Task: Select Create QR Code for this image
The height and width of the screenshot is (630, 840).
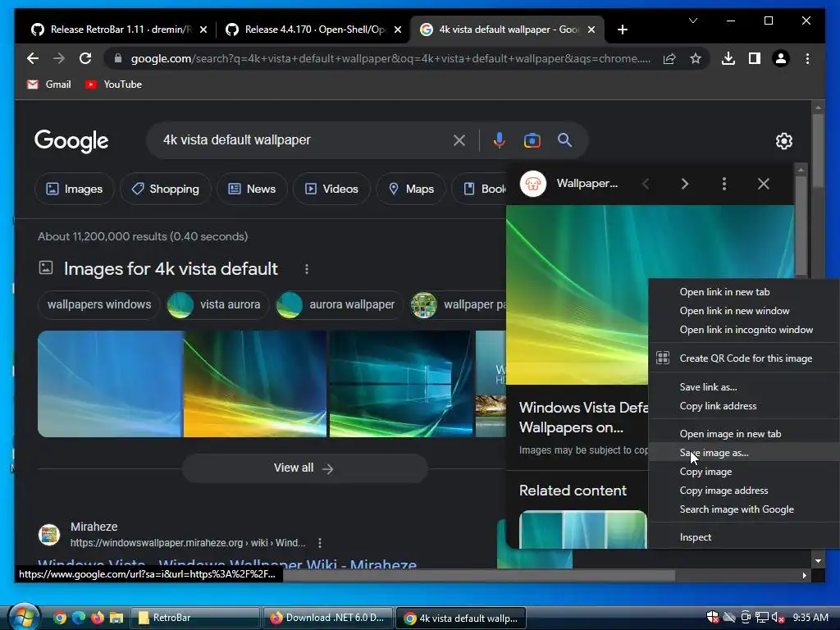Action: click(744, 358)
